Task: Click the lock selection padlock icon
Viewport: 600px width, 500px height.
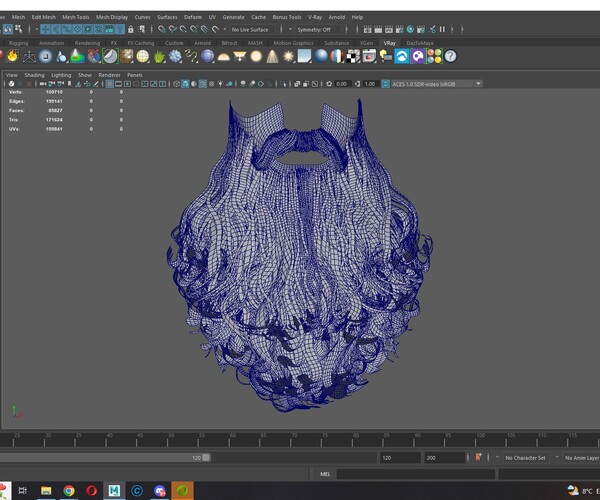Action: (x=131, y=29)
